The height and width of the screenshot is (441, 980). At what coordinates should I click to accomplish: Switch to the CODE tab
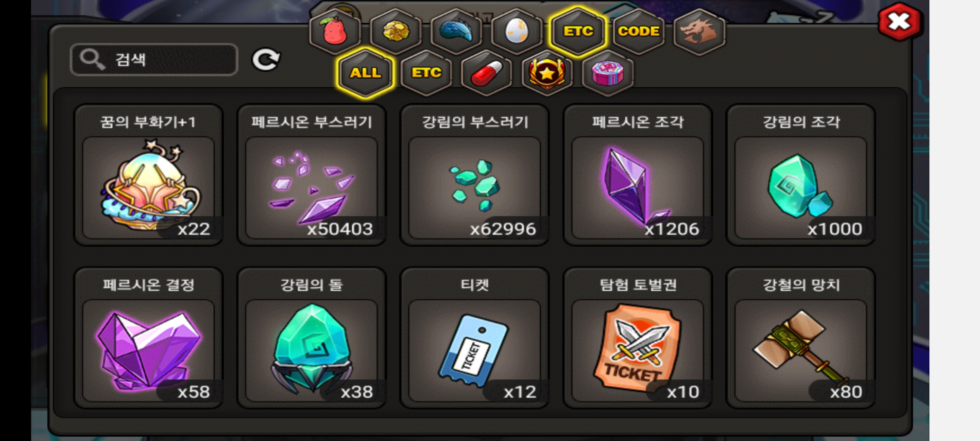click(x=639, y=31)
